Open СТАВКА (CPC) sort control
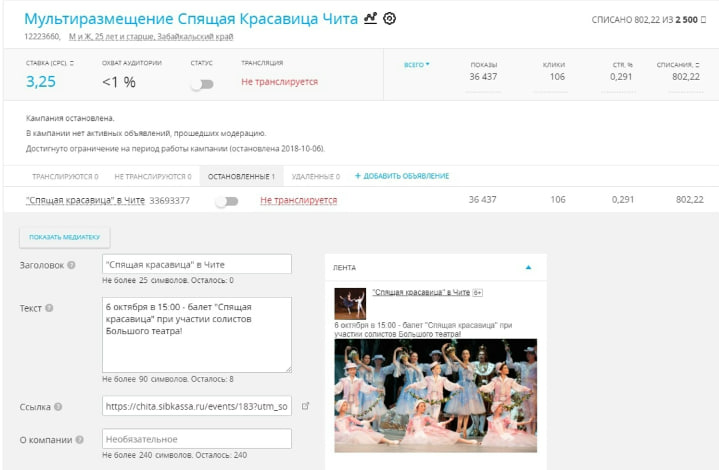Screen dimensions: 719x470 72,63
